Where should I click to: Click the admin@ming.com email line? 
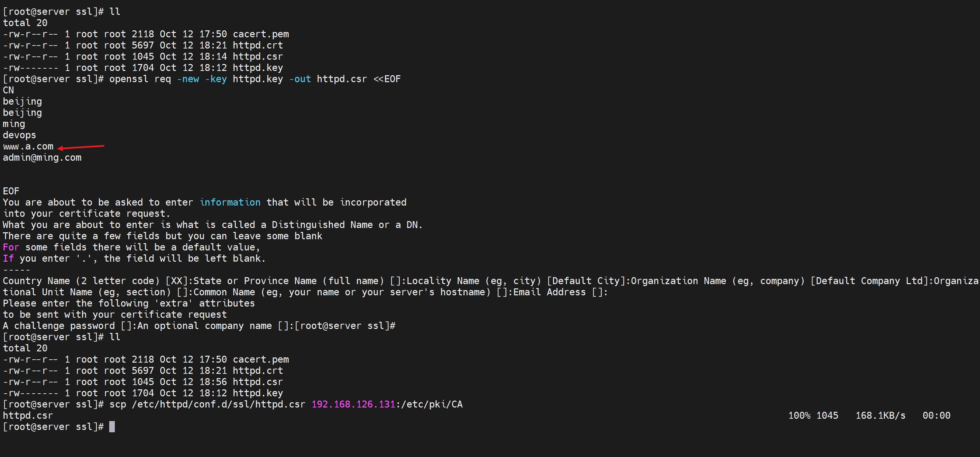pyautogui.click(x=42, y=157)
